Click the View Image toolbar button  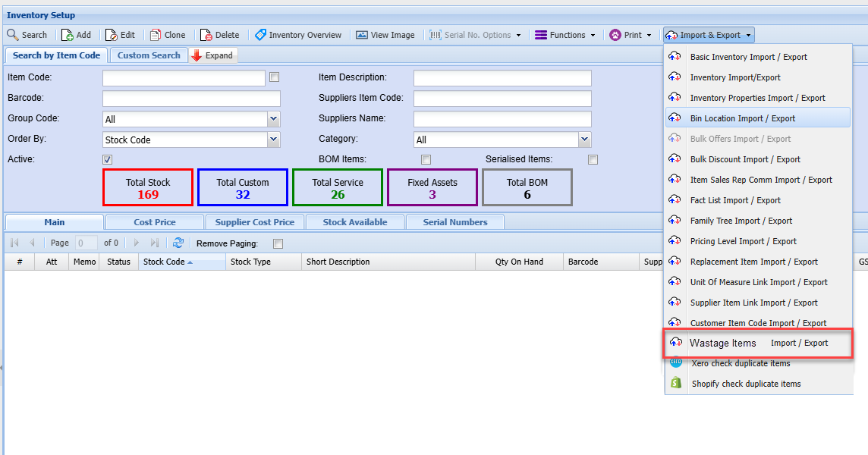tap(385, 35)
